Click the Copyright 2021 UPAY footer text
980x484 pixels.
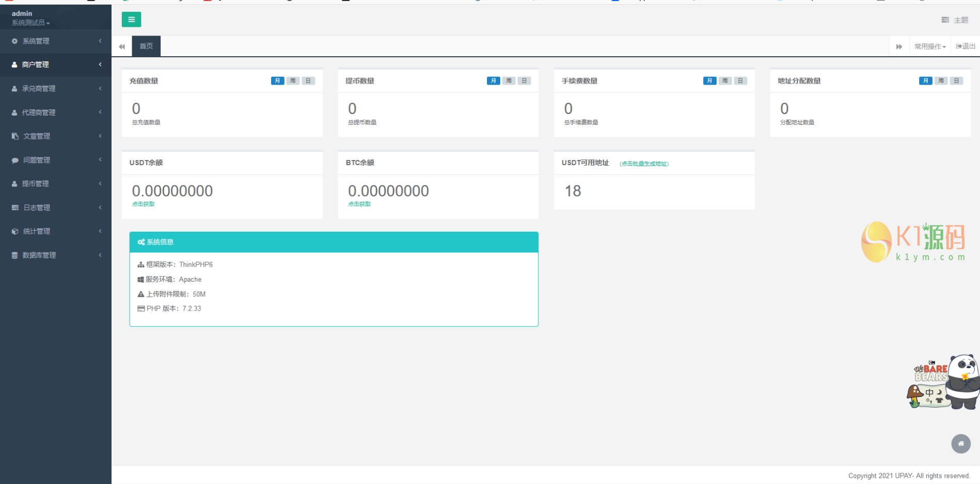point(909,476)
